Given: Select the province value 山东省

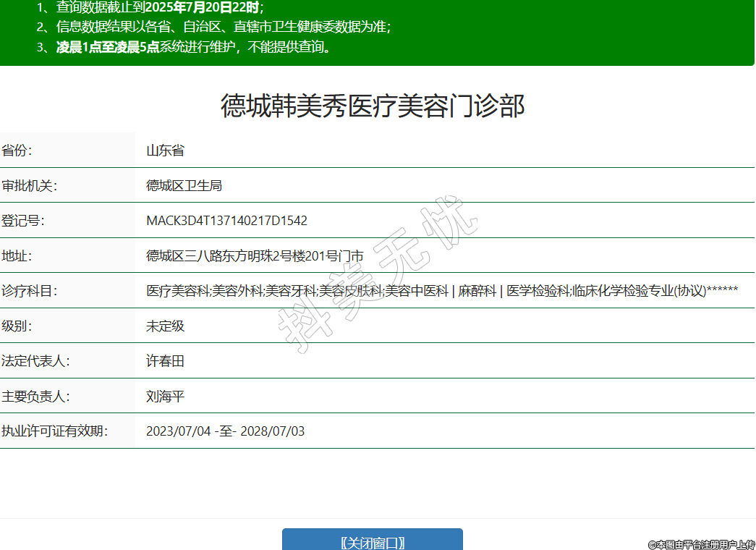Looking at the screenshot, I should [x=165, y=151].
